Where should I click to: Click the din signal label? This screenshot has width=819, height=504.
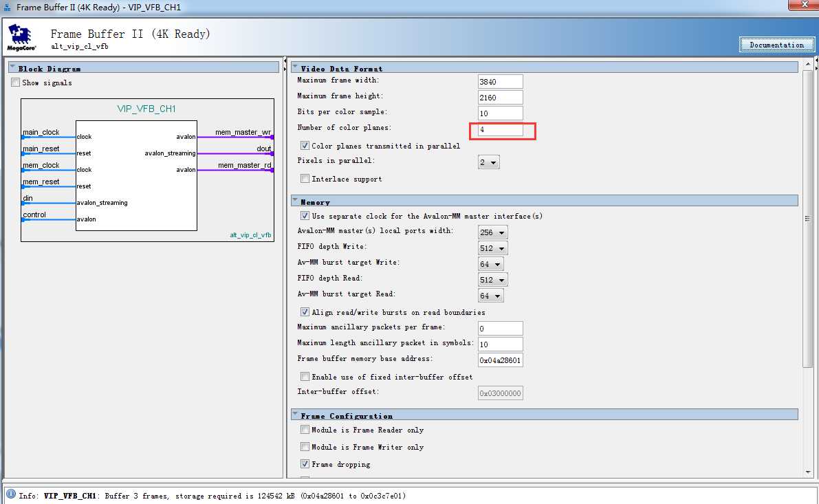28,198
